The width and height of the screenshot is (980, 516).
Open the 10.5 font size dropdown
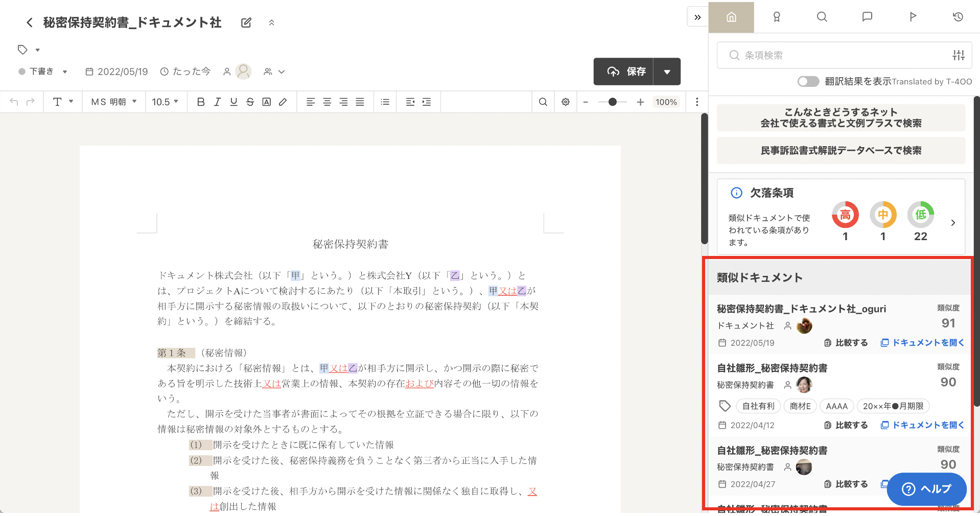[165, 102]
